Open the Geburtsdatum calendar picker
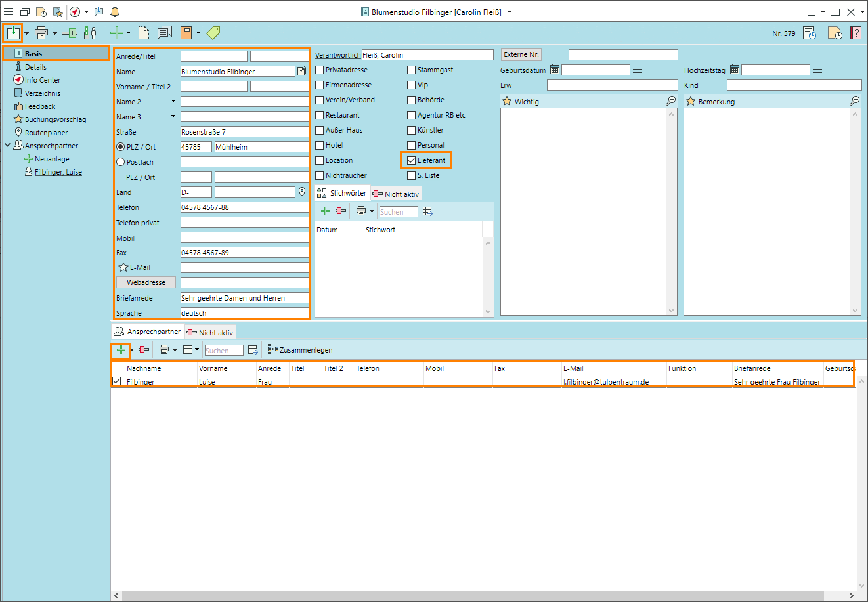868x602 pixels. point(555,70)
